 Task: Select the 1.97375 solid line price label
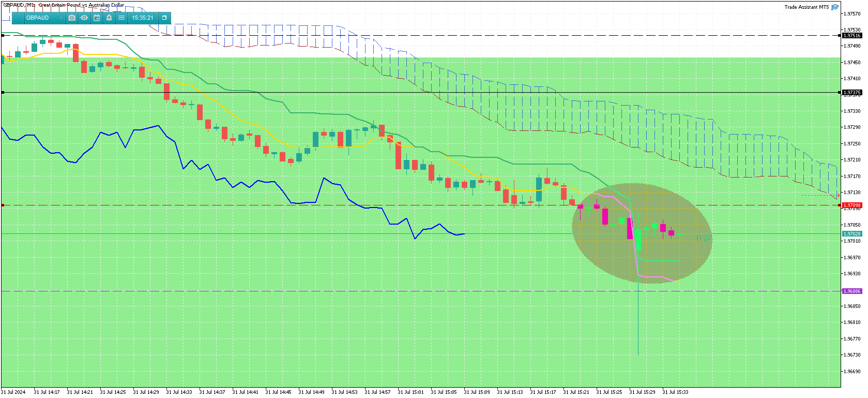[x=852, y=93]
